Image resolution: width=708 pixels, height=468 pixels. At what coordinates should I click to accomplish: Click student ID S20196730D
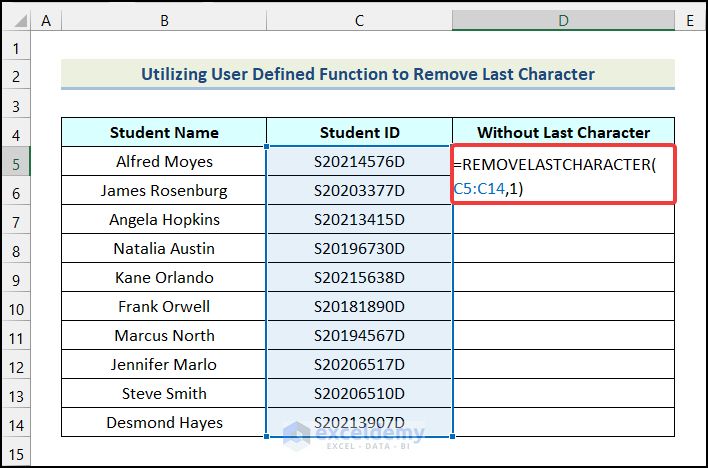click(x=359, y=248)
